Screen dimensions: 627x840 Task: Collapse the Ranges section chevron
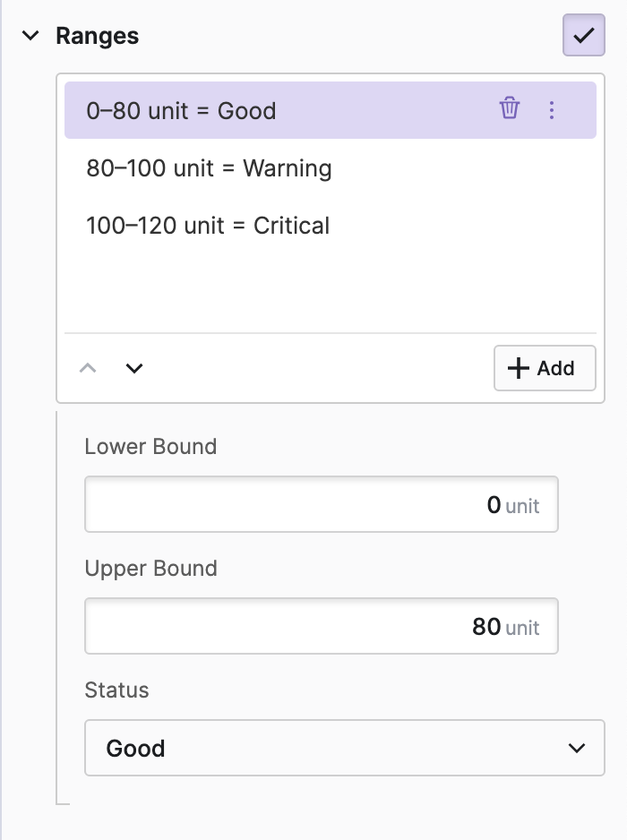[31, 36]
